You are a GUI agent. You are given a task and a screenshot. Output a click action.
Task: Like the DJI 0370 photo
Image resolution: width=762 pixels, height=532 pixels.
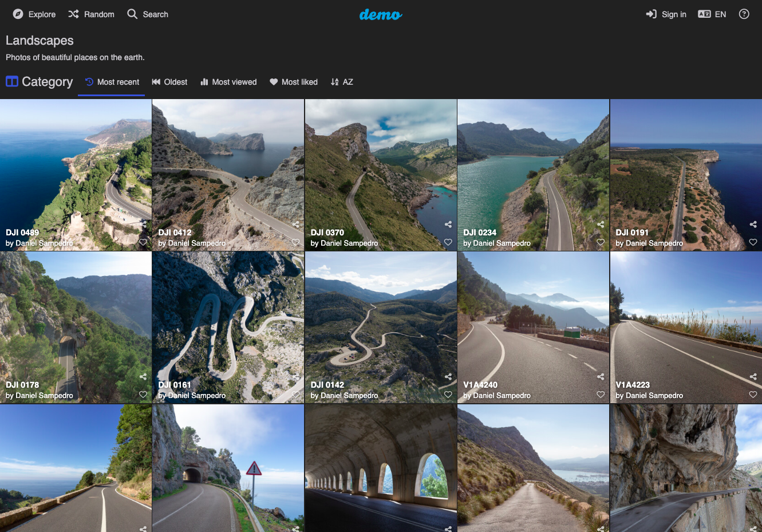[448, 242]
